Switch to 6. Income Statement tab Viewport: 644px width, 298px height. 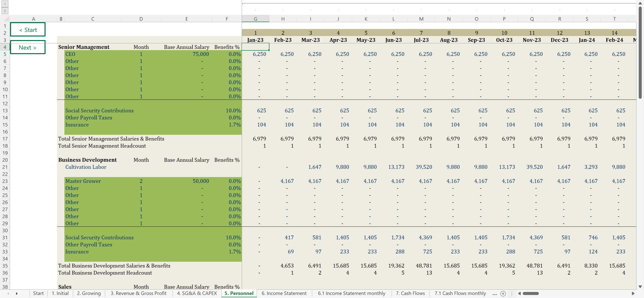tap(284, 293)
